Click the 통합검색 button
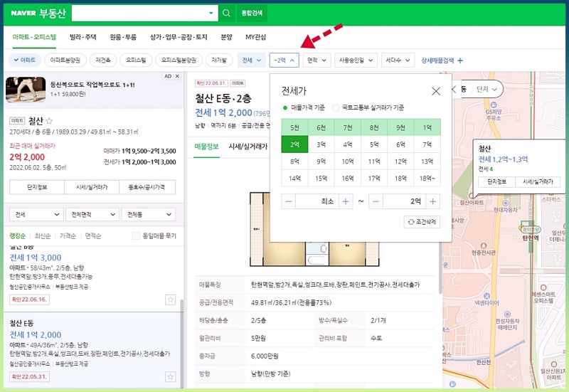The height and width of the screenshot is (392, 569). click(252, 13)
